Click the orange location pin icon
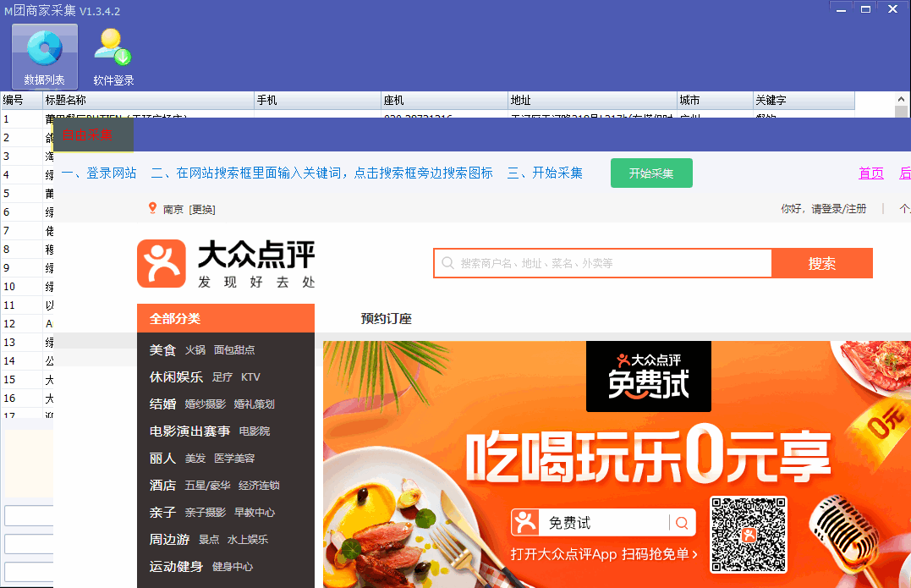 coord(152,208)
